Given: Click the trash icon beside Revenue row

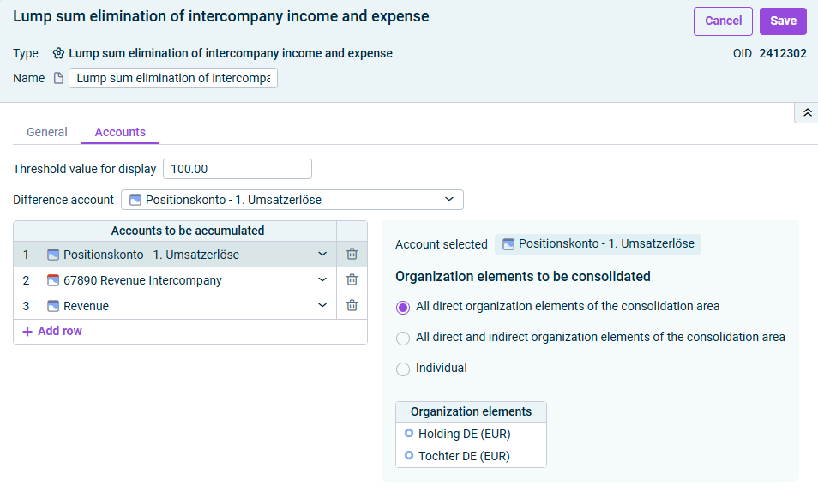Looking at the screenshot, I should click(x=352, y=305).
